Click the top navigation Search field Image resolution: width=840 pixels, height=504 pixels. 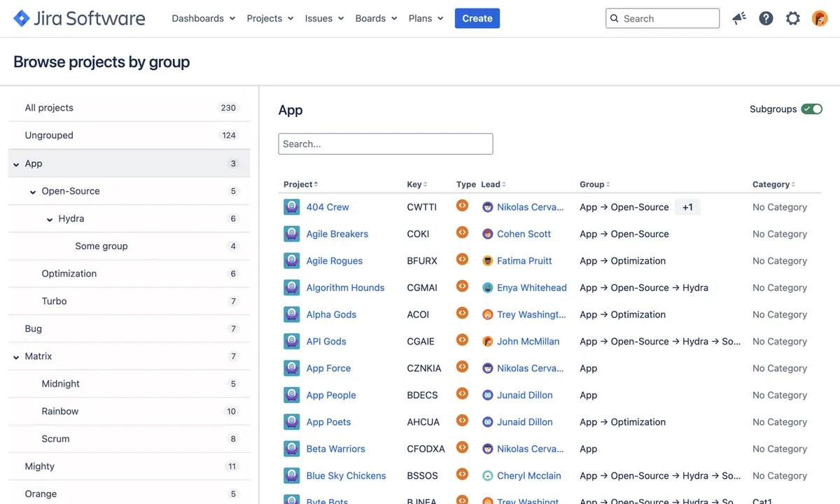click(x=662, y=18)
